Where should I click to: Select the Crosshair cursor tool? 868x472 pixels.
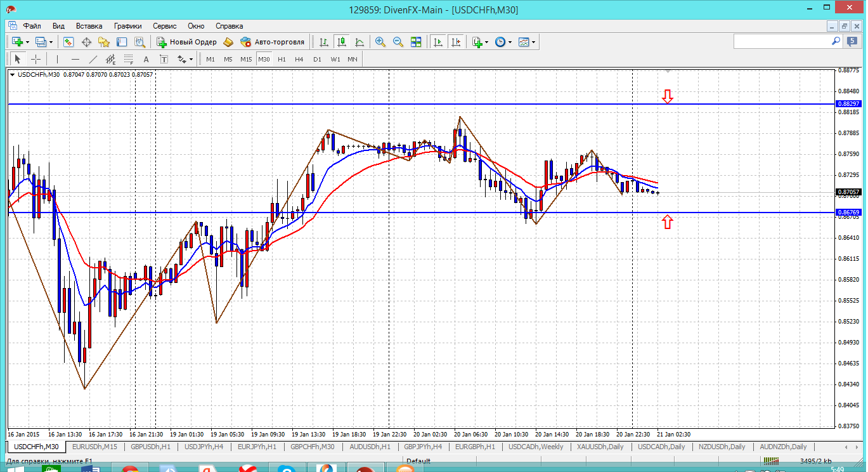[36, 59]
